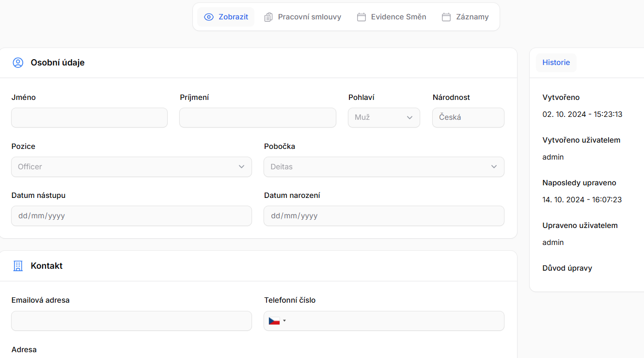Select the Historie tab
Viewport: 644px width, 358px height.
coord(556,63)
